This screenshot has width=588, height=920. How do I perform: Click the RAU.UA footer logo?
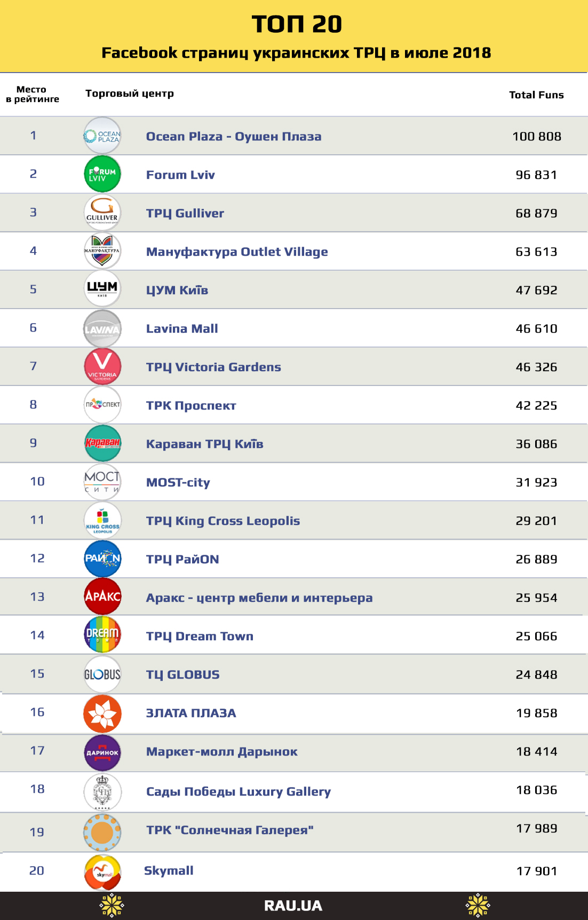click(293, 906)
